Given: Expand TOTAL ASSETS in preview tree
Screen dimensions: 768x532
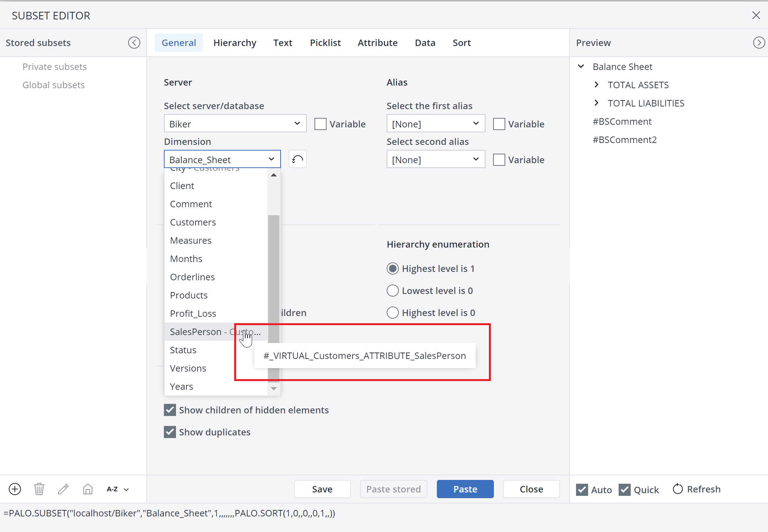Looking at the screenshot, I should click(x=597, y=85).
